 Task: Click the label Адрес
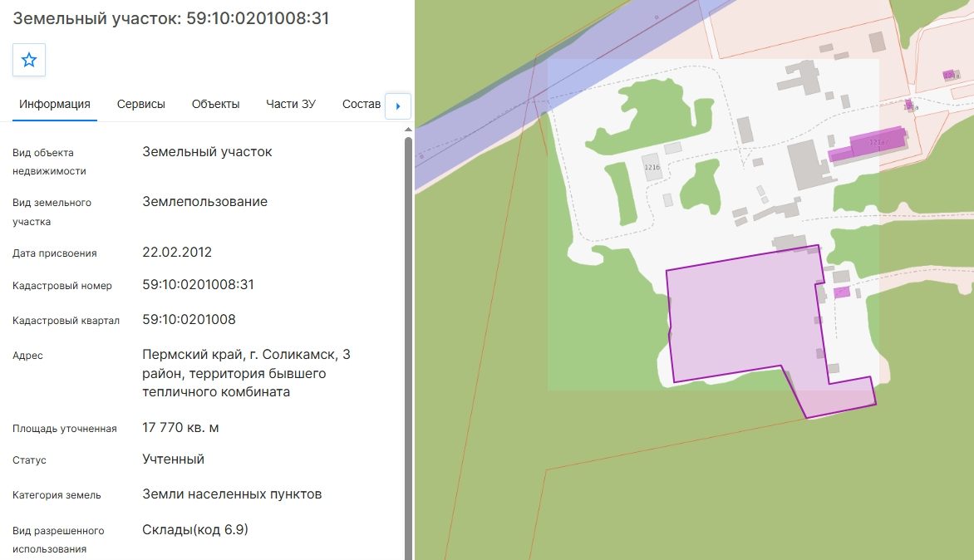tap(28, 356)
